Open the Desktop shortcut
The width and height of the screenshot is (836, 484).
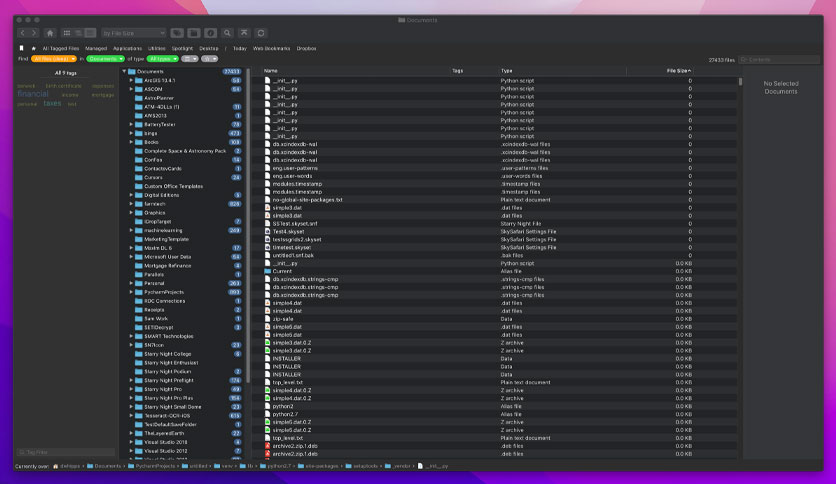209,49
